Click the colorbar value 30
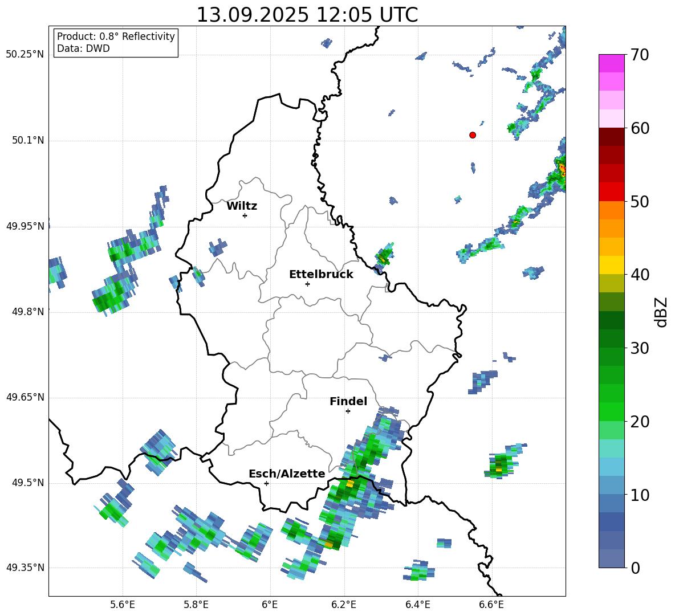Image resolution: width=675 pixels, height=616 pixels. pyautogui.click(x=640, y=348)
